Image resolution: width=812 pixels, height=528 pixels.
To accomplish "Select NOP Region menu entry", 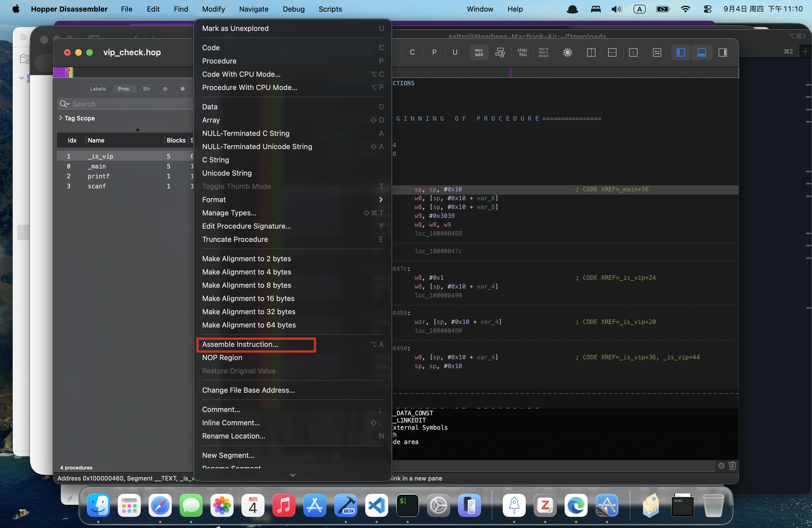I will point(222,357).
